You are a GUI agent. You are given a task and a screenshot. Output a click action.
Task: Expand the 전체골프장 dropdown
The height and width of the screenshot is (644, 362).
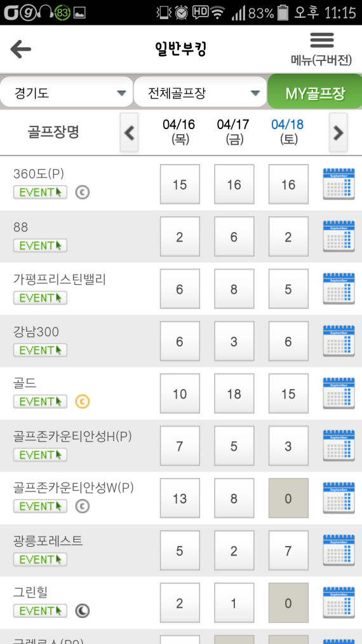[201, 92]
